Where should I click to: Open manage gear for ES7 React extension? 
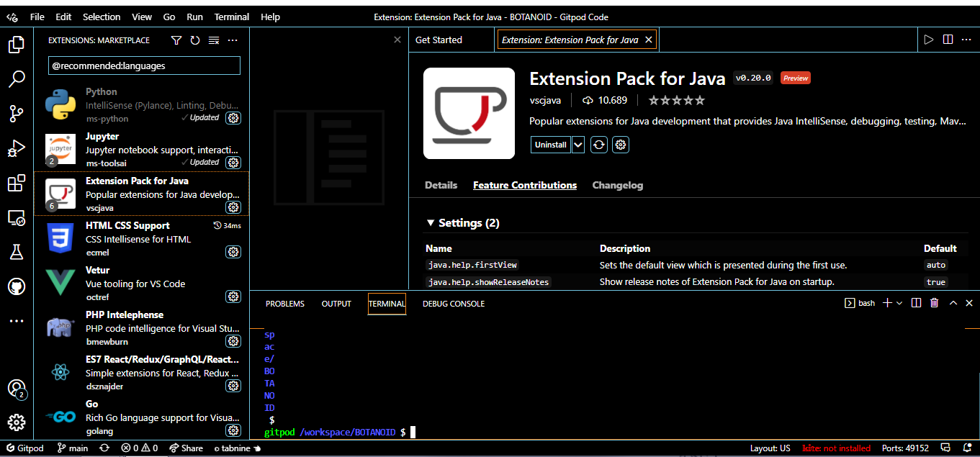pos(233,386)
